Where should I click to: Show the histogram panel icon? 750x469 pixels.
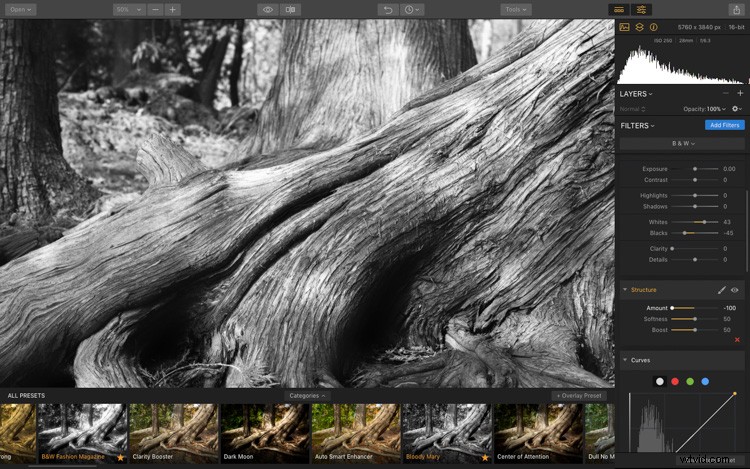point(624,28)
